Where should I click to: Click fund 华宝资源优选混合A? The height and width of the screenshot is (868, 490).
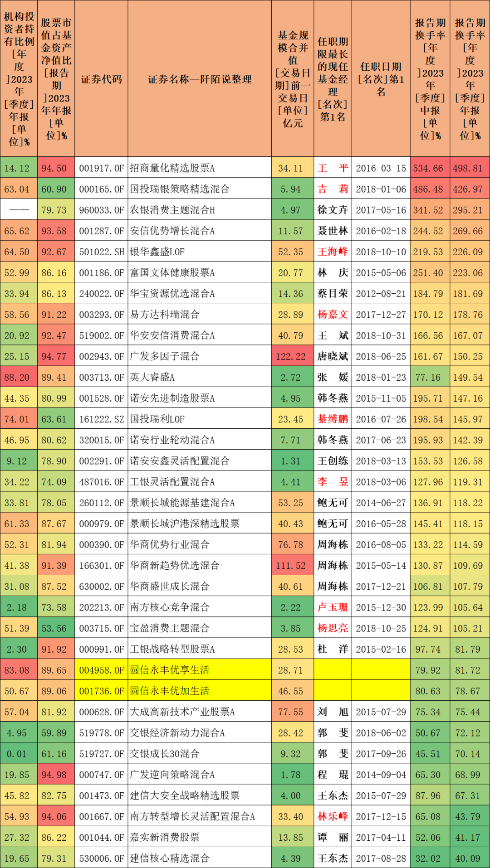172,294
